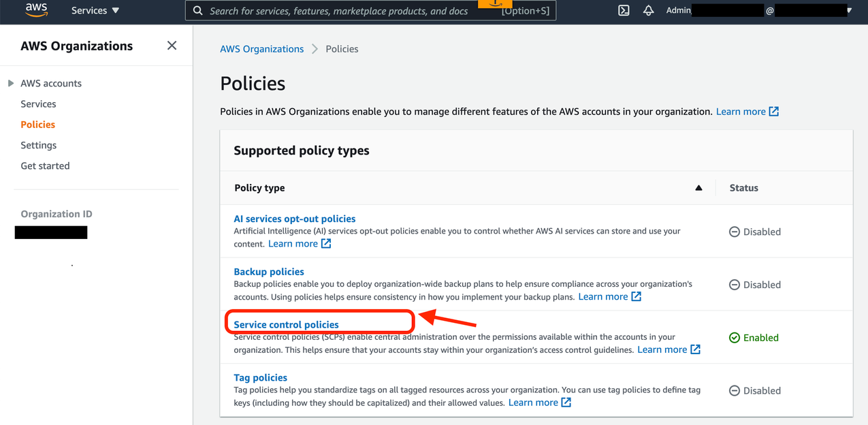Open Backup policies link
This screenshot has height=425, width=868.
(269, 272)
